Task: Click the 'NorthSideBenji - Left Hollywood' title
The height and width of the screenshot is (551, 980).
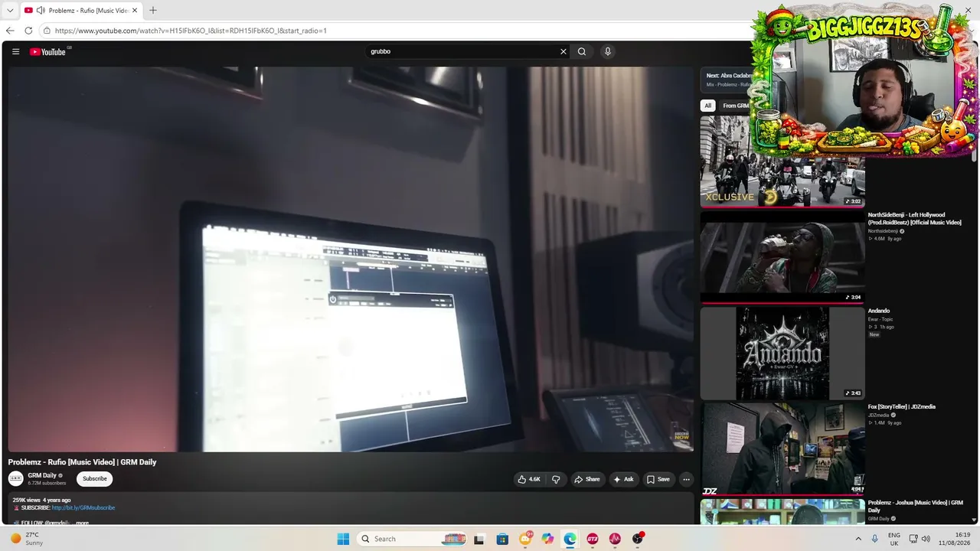Action: tap(914, 219)
